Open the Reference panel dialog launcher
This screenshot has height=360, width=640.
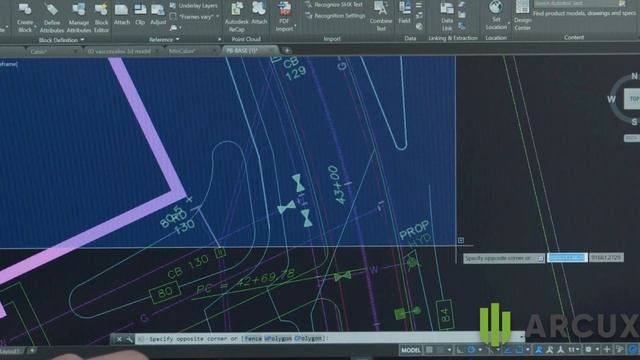point(219,40)
